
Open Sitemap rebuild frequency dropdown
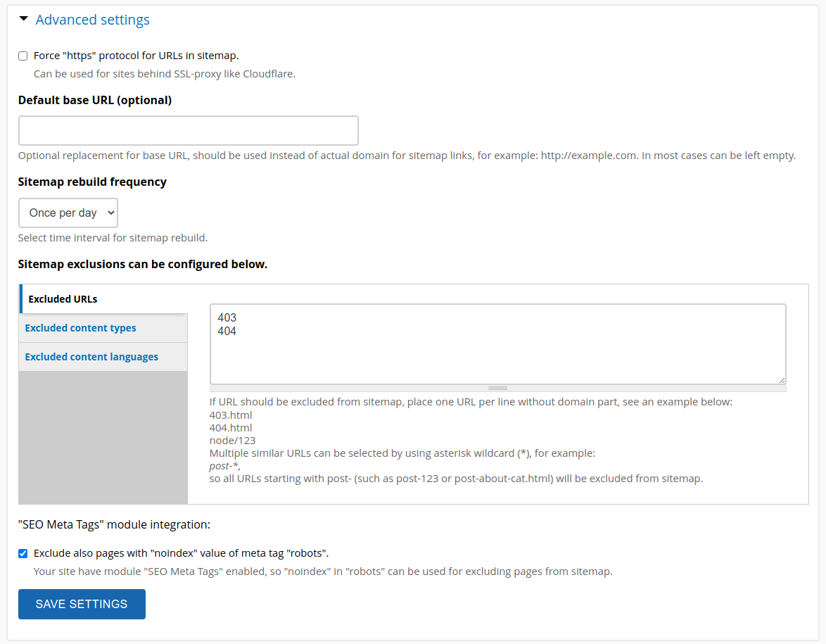click(x=68, y=213)
